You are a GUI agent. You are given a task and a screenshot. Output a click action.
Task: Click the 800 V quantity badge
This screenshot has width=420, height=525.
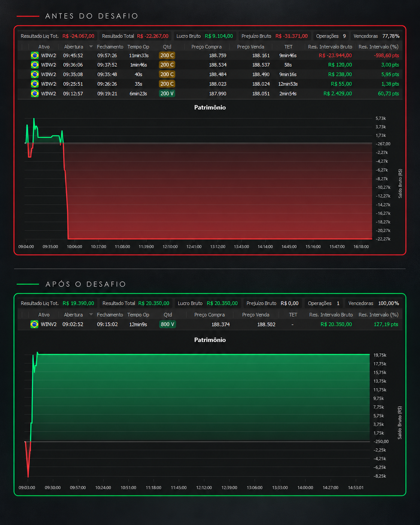pos(167,324)
